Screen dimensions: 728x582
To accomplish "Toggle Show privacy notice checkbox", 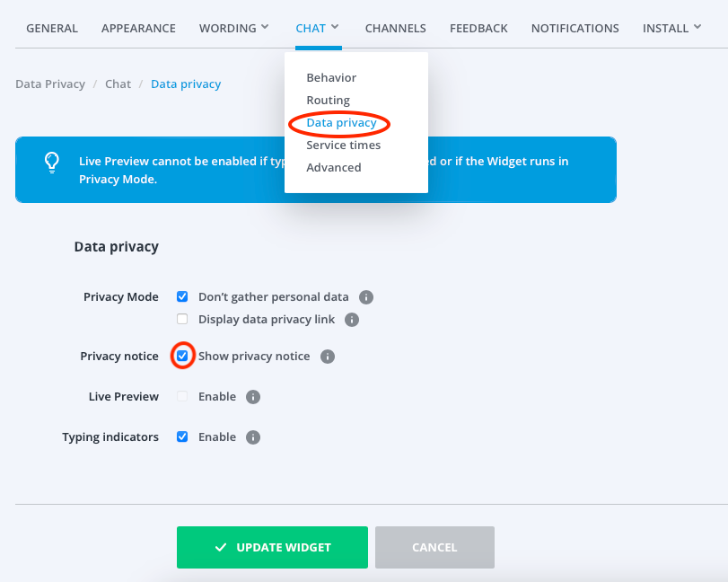I will (x=182, y=356).
